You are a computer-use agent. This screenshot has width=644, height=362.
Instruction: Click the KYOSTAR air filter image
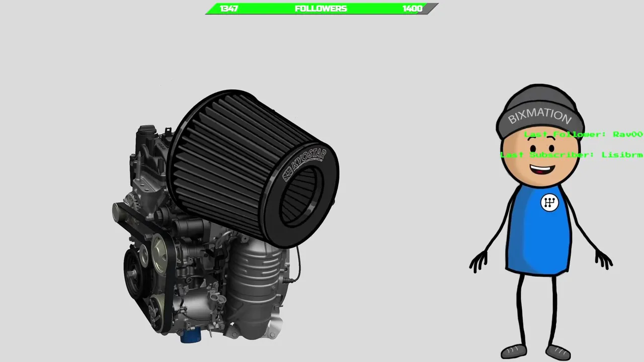pyautogui.click(x=253, y=168)
